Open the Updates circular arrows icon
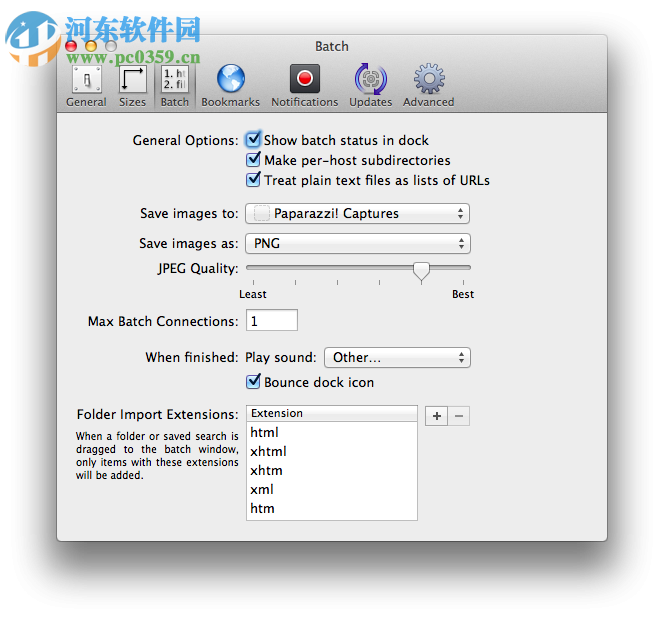This screenshot has height=620, width=664. point(371,79)
